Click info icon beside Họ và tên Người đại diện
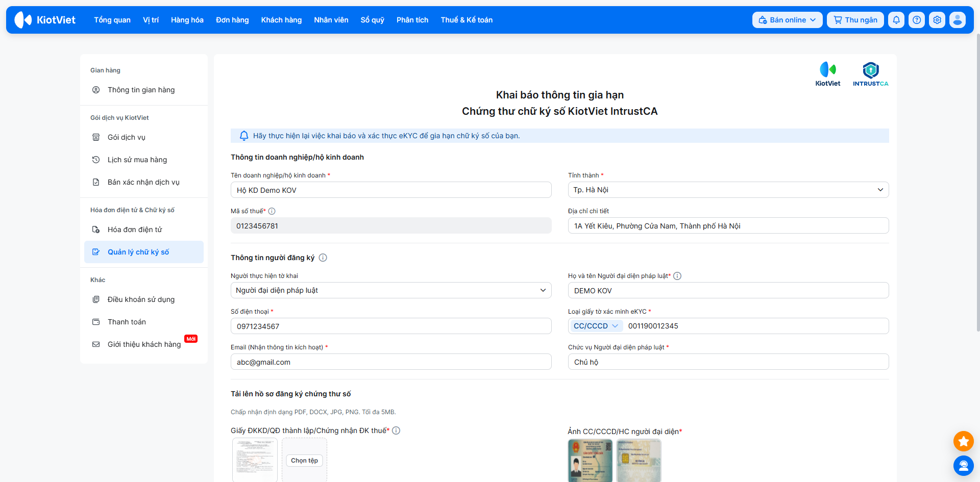 pyautogui.click(x=677, y=276)
